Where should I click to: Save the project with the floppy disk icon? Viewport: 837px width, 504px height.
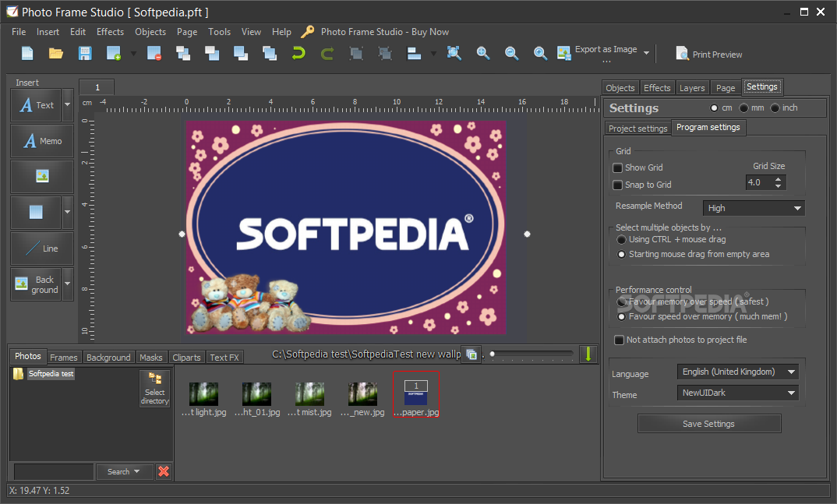[x=85, y=53]
